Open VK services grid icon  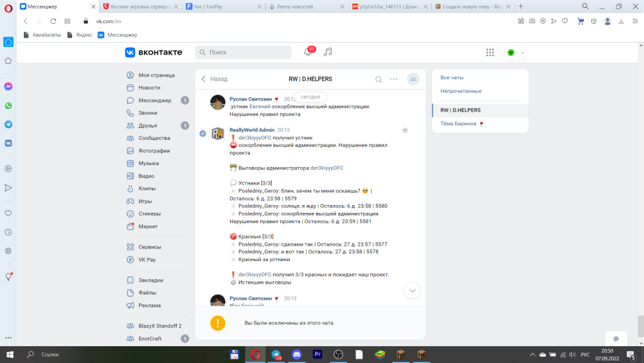pos(490,52)
